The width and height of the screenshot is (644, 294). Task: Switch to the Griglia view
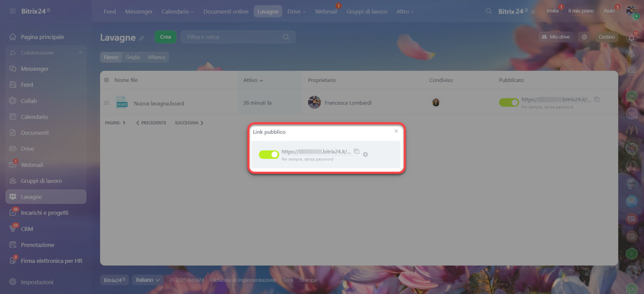pos(133,57)
